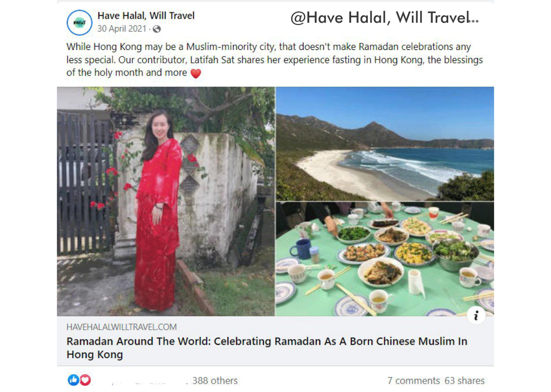Open the dining table food photo

pos(385,259)
